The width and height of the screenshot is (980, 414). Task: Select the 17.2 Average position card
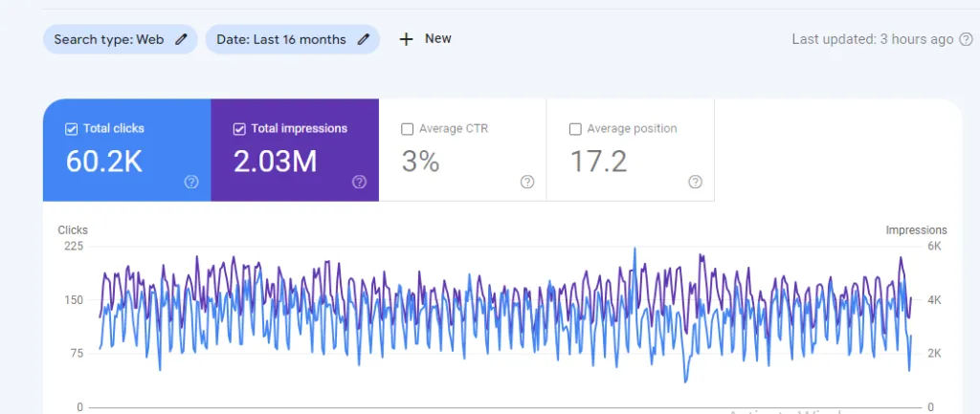(630, 150)
